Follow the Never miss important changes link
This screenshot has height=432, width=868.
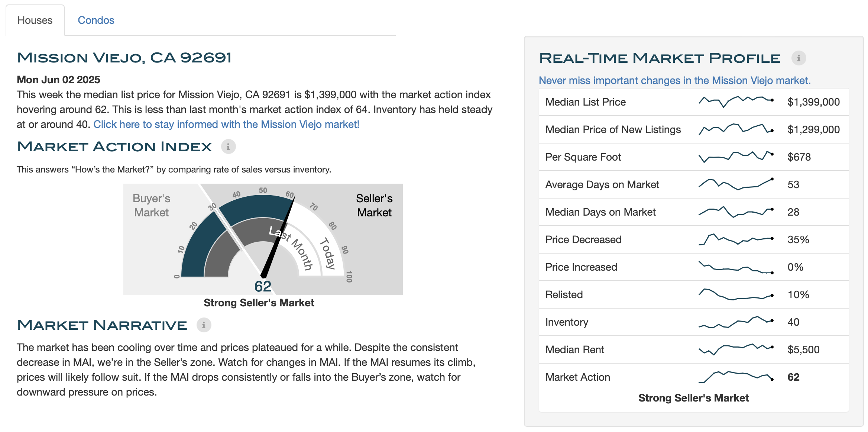(x=674, y=80)
